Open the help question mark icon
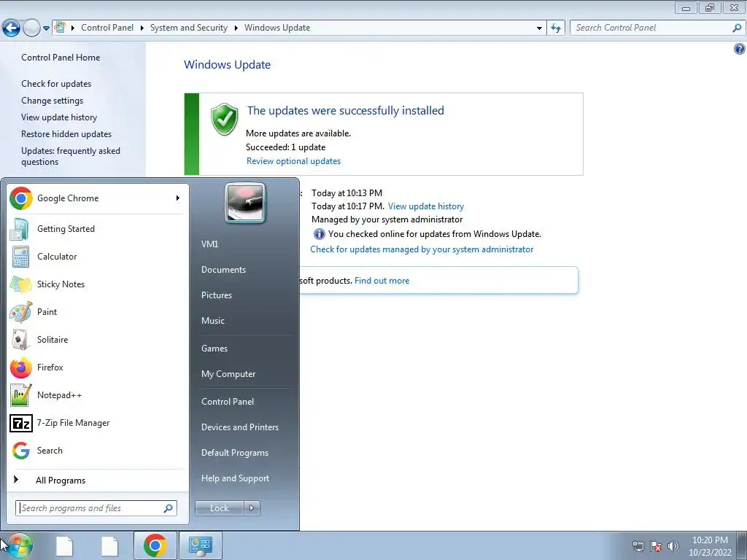Image resolution: width=747 pixels, height=560 pixels. click(x=740, y=49)
